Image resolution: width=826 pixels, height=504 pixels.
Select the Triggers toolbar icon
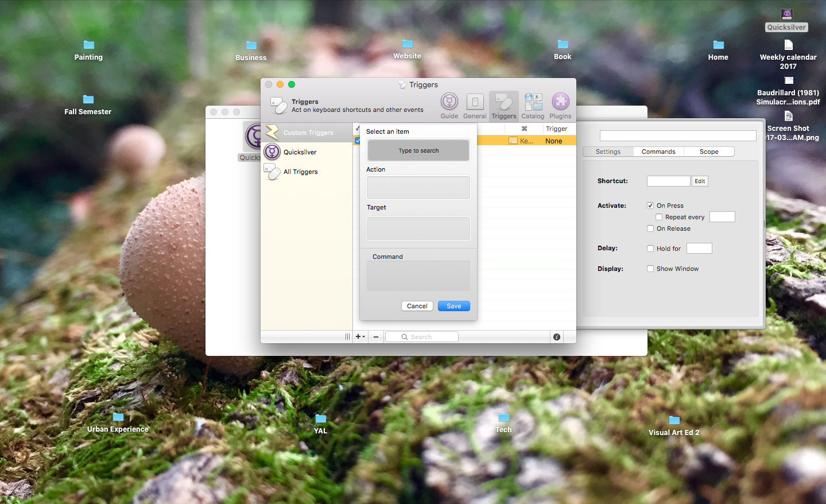point(504,106)
